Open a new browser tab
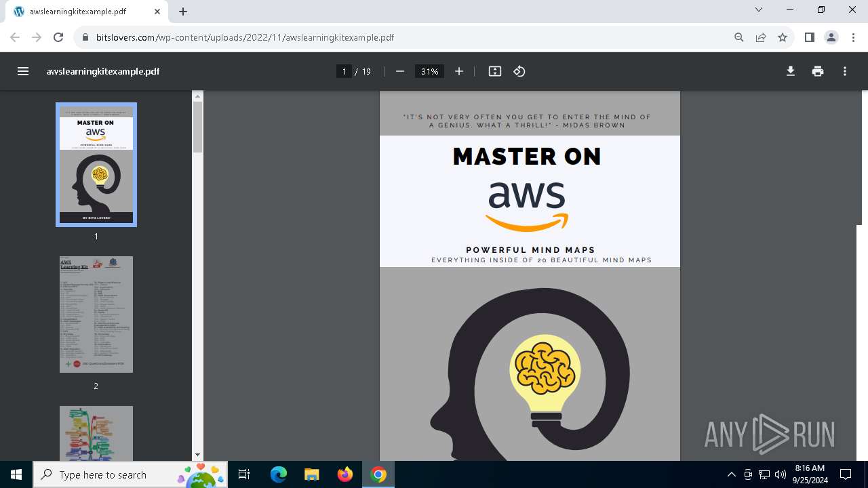 (183, 11)
